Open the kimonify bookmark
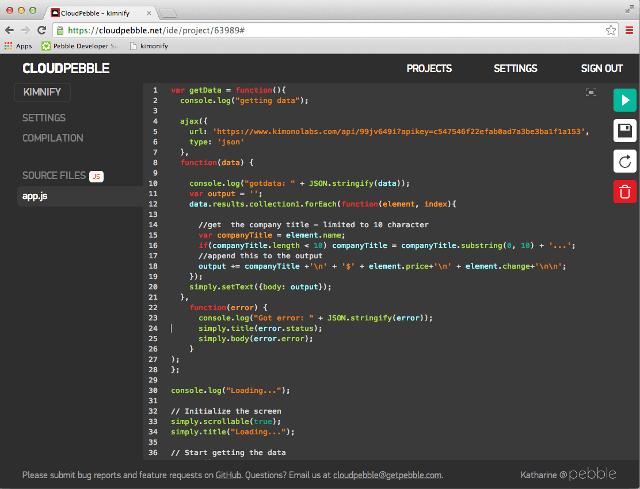This screenshot has height=489, width=640. coord(148,46)
